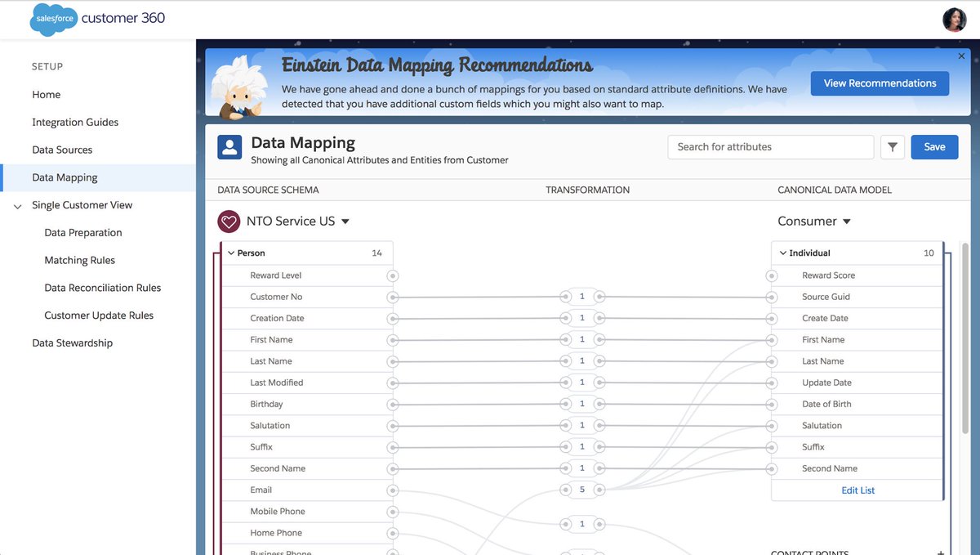Go to Home in Setup sidebar

(x=47, y=95)
